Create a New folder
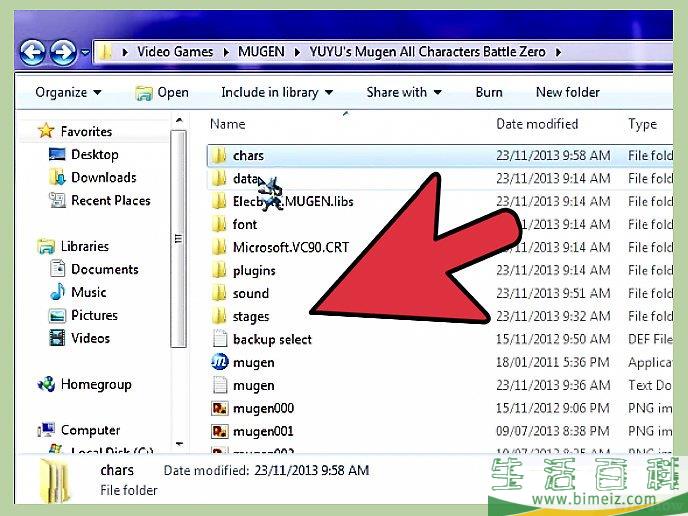The width and height of the screenshot is (688, 516). click(567, 92)
